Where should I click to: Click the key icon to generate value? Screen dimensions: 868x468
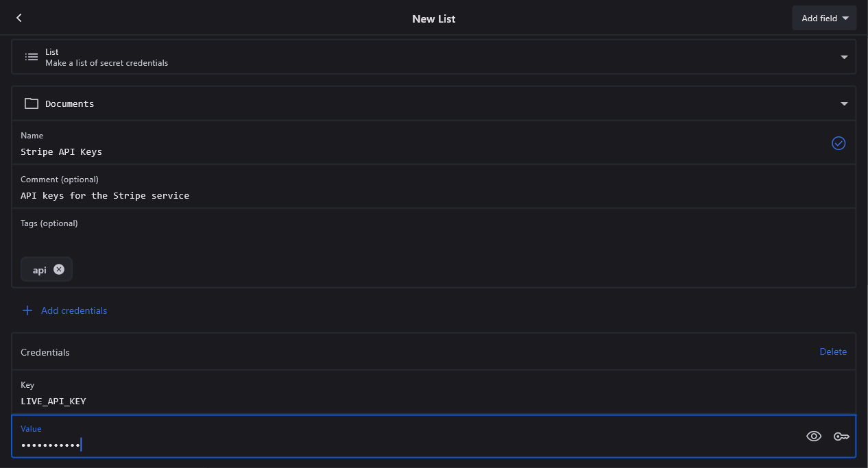tap(841, 436)
